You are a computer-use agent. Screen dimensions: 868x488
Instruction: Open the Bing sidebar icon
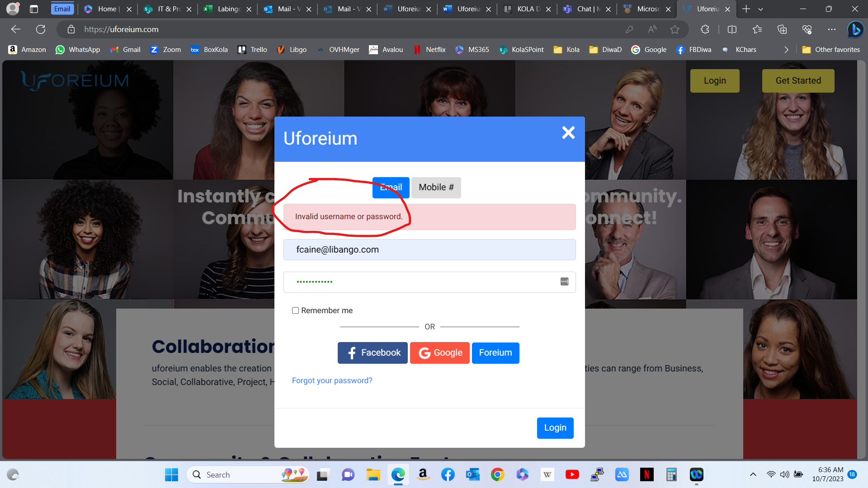click(x=855, y=29)
